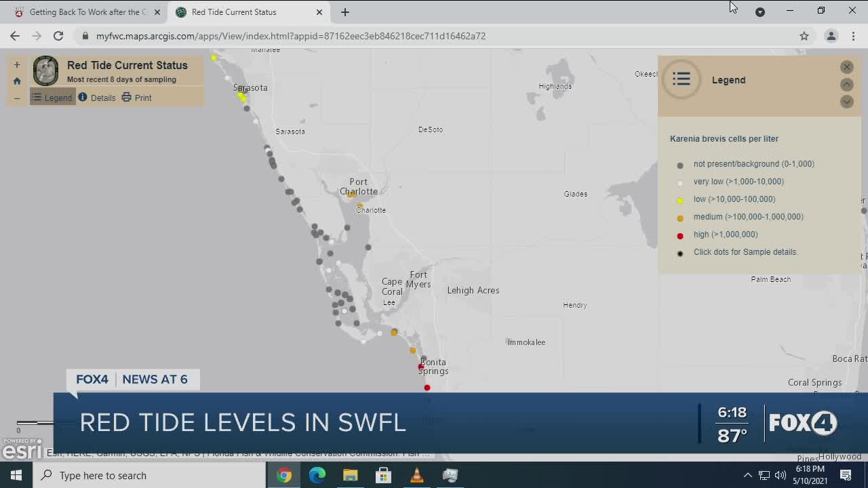This screenshot has width=868, height=488.
Task: Close the Getting Back To Work tab
Action: point(157,12)
